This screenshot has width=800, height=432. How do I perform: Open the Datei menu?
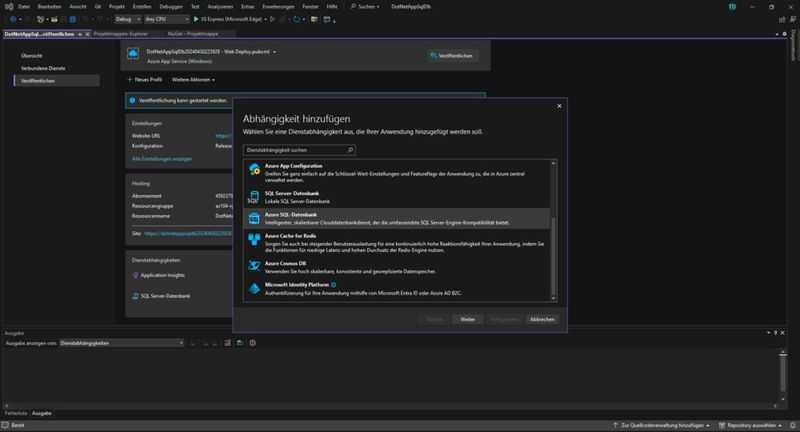pos(24,7)
